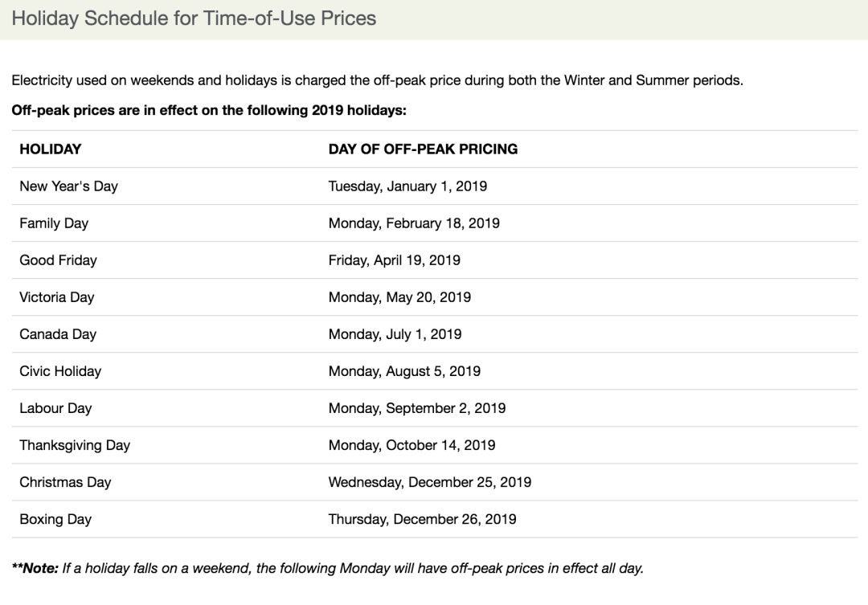This screenshot has height=605, width=868.
Task: Select the HOLIDAY column header
Action: coord(51,149)
